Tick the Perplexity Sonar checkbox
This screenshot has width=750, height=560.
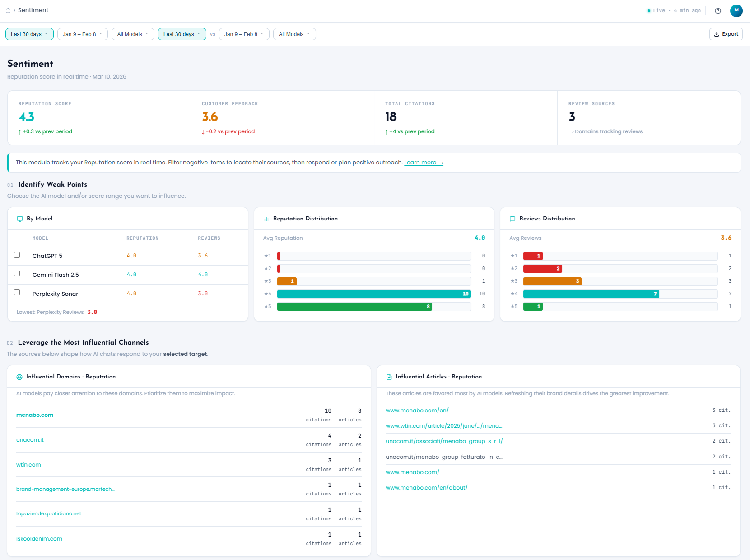coord(17,293)
